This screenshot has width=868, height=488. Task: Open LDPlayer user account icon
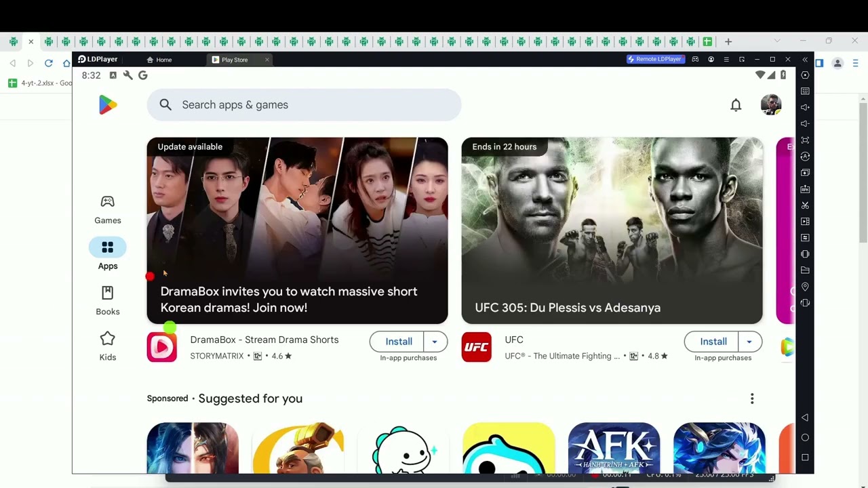pos(711,60)
